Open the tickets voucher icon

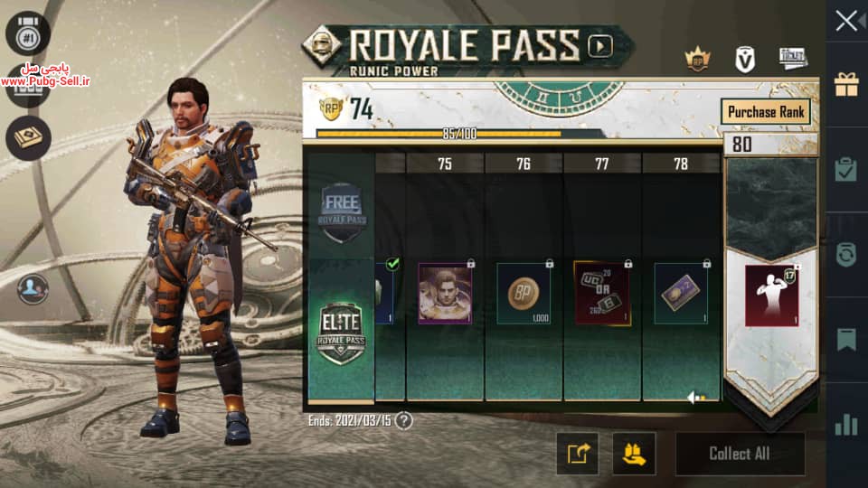pyautogui.click(x=793, y=58)
